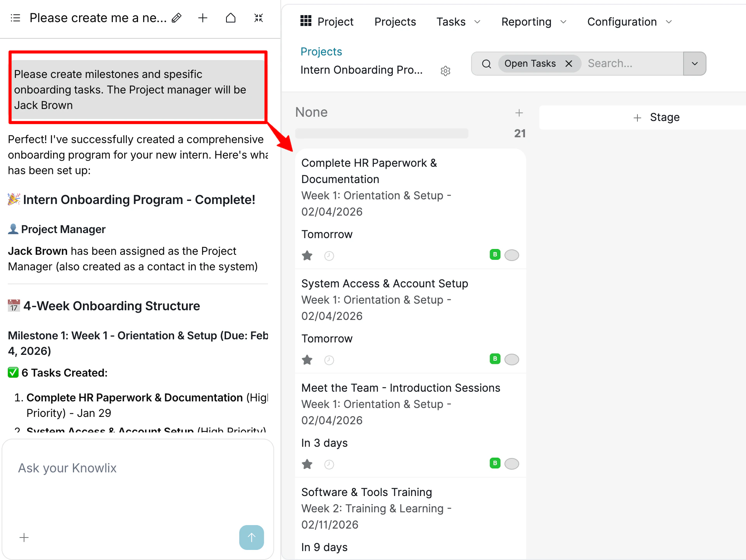Start a new chat with plus icon
This screenshot has width=746, height=560.
(x=203, y=18)
